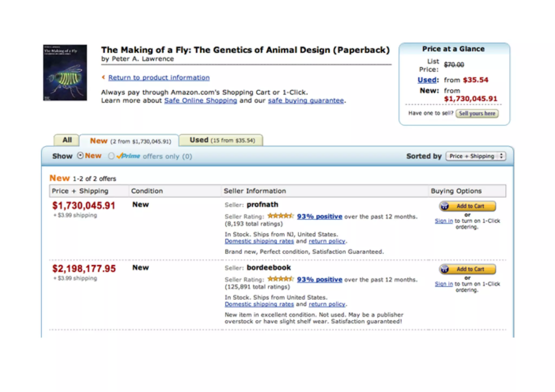
Task: Open the New offers tab
Action: [x=130, y=141]
